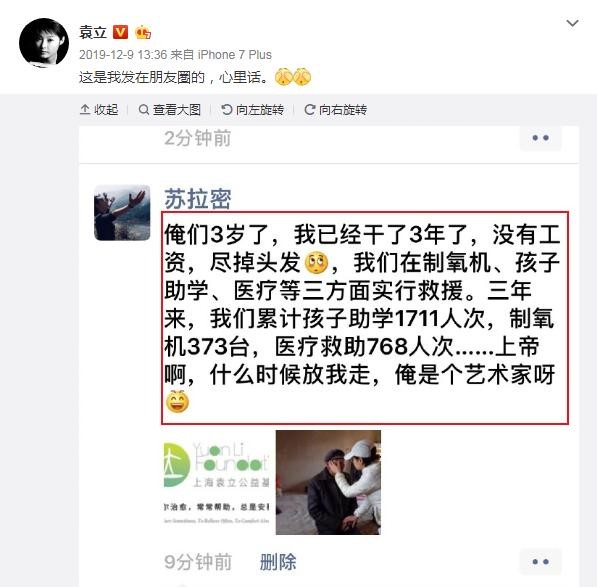Collapse the image with 收起
Image resolution: width=597 pixels, height=587 pixels.
[99, 110]
